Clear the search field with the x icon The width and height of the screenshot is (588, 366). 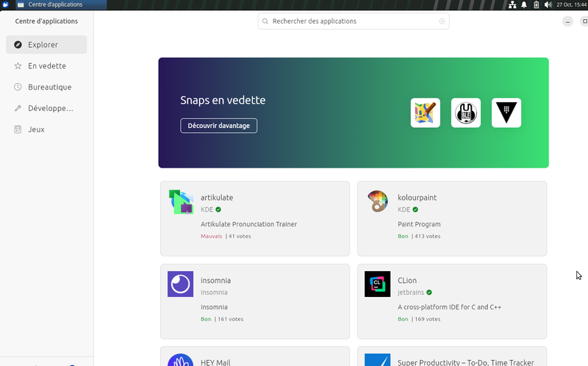click(442, 21)
